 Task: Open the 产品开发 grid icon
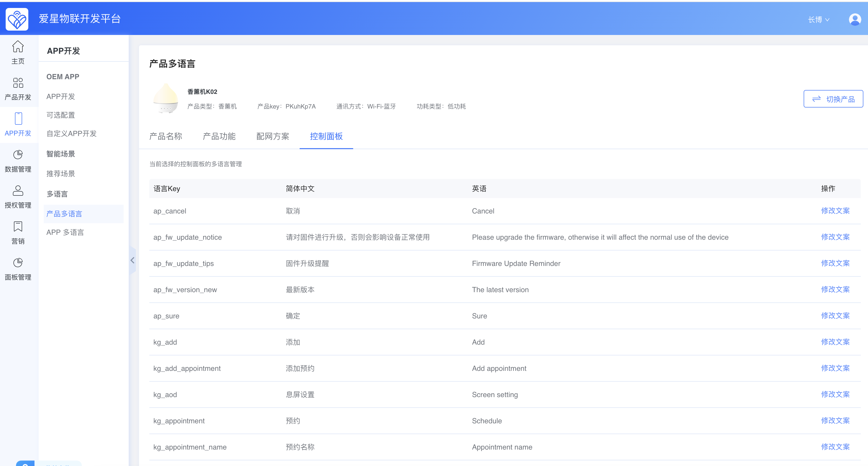[18, 83]
